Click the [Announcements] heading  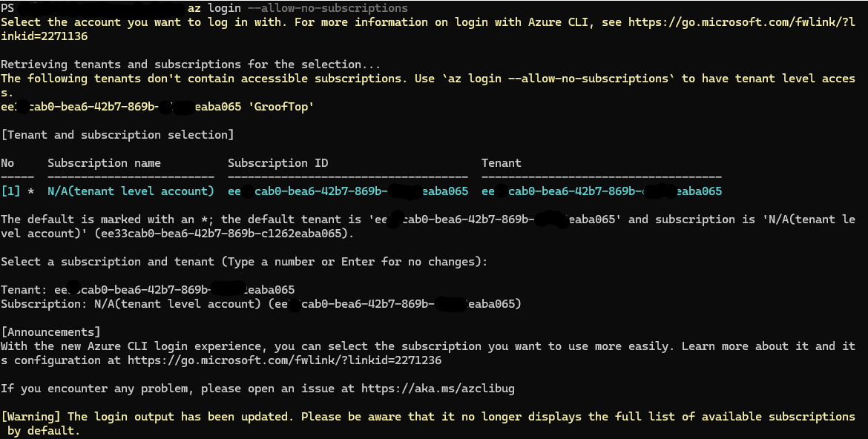(x=50, y=332)
